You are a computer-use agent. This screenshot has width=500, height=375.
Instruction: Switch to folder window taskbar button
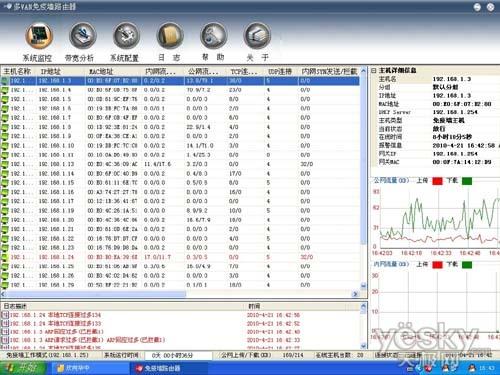(89, 368)
